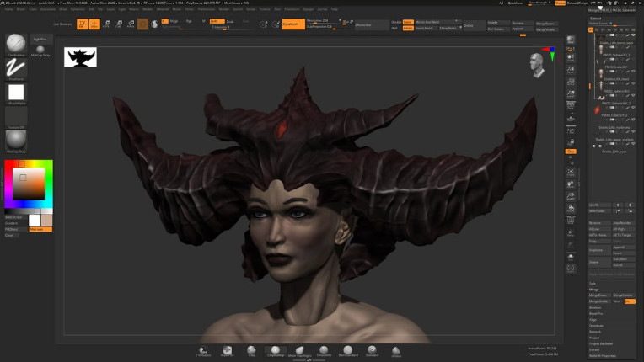This screenshot has width=644, height=362.
Task: Open LightBox
Action: pyautogui.click(x=40, y=39)
